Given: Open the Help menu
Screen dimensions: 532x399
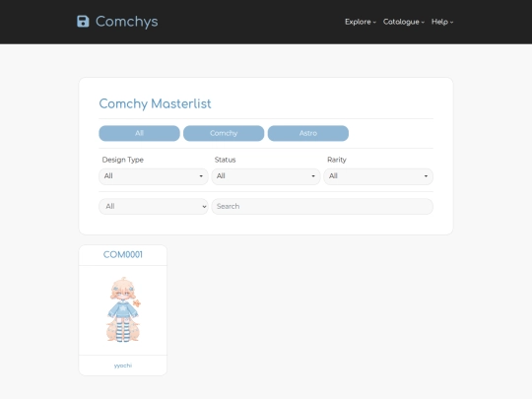Looking at the screenshot, I should pyautogui.click(x=442, y=22).
